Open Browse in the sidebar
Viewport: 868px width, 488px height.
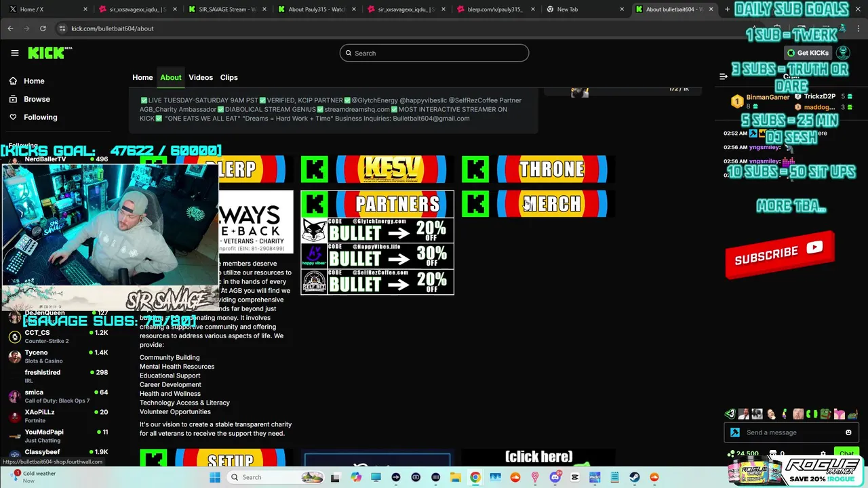pos(37,99)
